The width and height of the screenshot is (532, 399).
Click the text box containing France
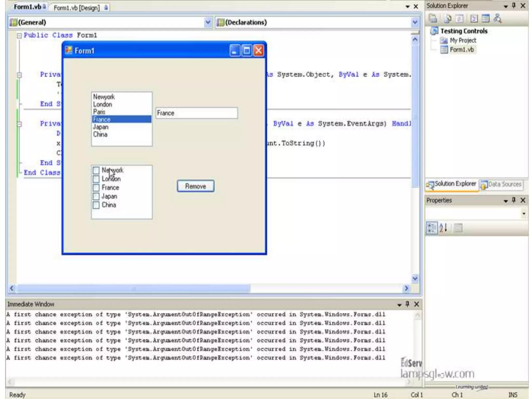tap(197, 113)
